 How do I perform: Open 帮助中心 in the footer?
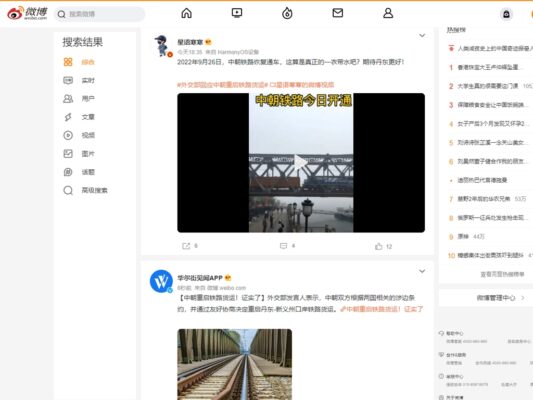(454, 333)
